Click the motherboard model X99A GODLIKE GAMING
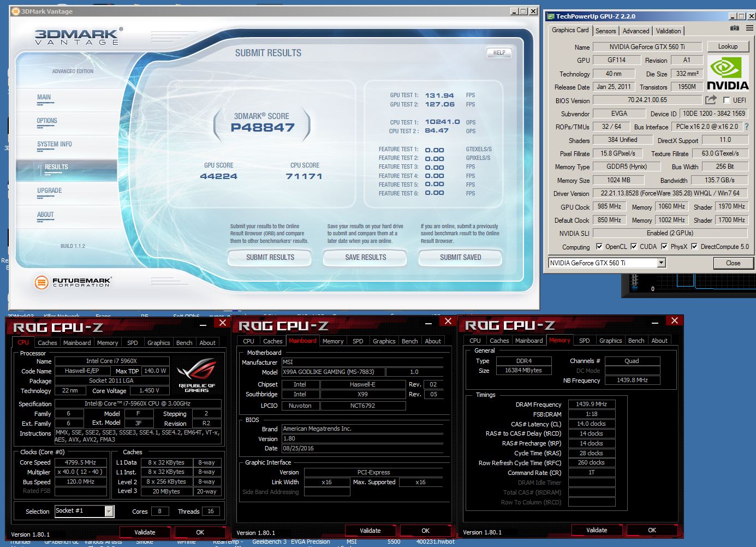This screenshot has width=756, height=547. click(334, 372)
